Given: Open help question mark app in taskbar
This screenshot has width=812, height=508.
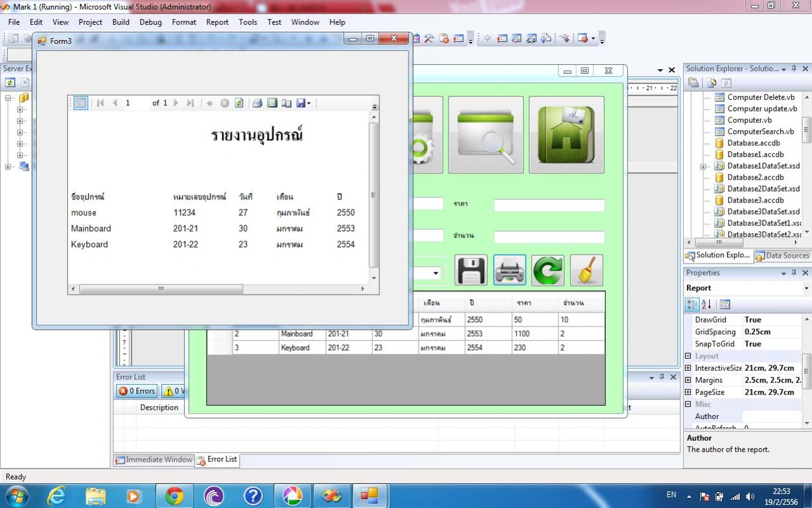Looking at the screenshot, I should coord(253,496).
